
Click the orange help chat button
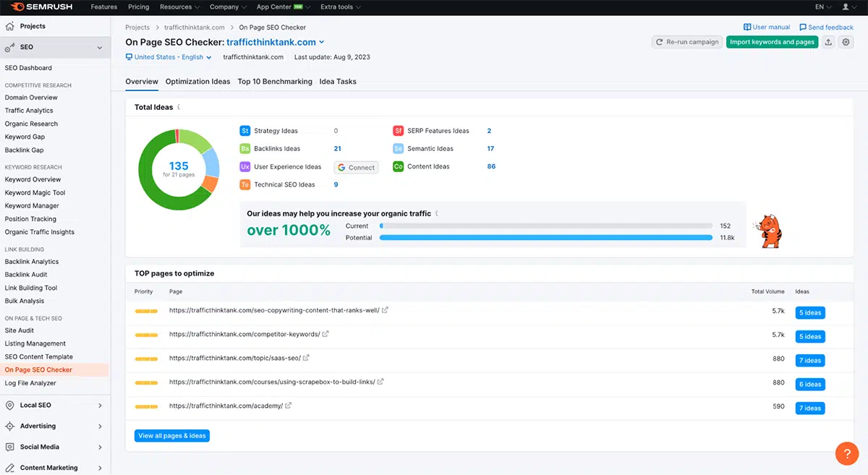pos(846,453)
